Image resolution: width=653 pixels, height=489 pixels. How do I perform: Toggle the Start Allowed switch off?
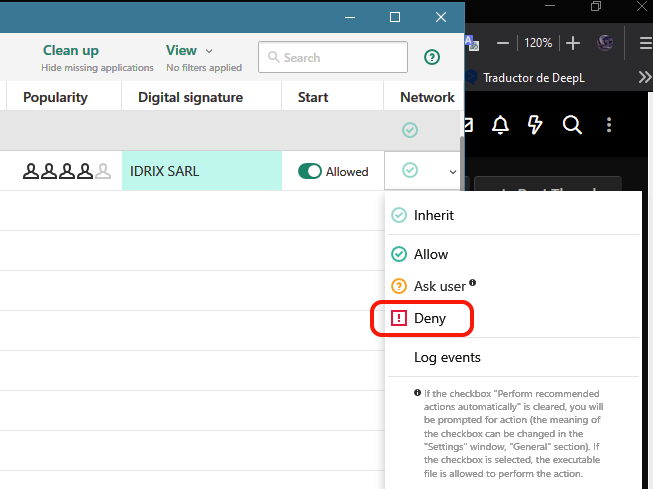(310, 171)
